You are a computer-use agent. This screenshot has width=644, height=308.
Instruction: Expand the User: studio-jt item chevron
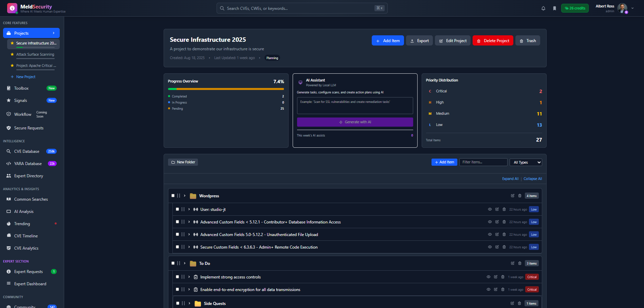pyautogui.click(x=189, y=209)
